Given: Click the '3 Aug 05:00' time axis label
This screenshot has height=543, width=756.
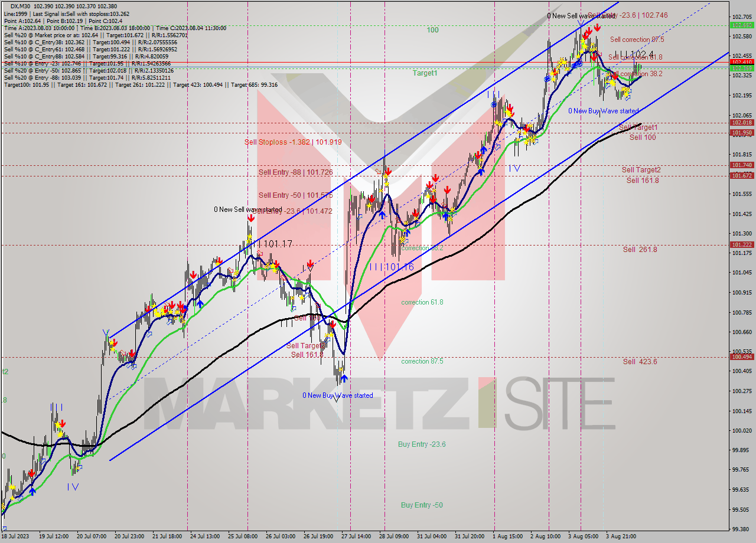Looking at the screenshot, I should pyautogui.click(x=583, y=537).
